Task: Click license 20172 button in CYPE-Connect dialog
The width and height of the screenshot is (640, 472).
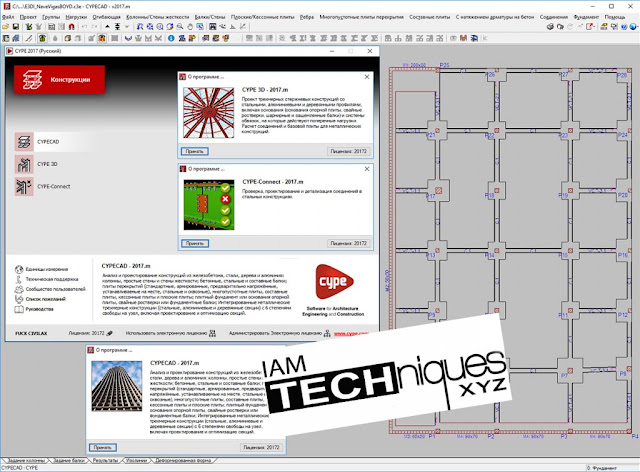Action: click(349, 243)
